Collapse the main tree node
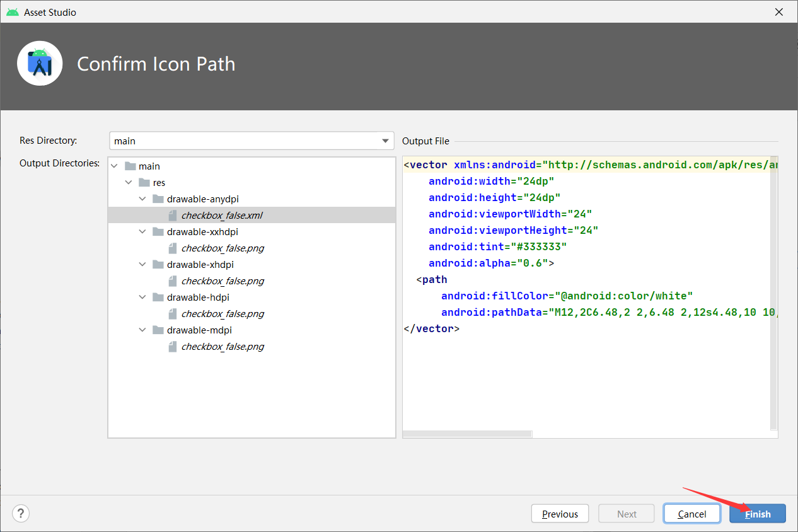798x532 pixels. pos(114,166)
